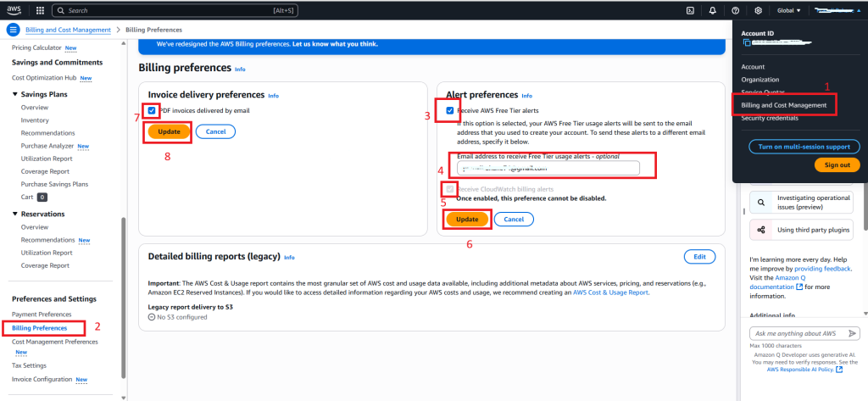Click the sidebar vertical scrollbar
This screenshot has width=868, height=401.
(124, 298)
